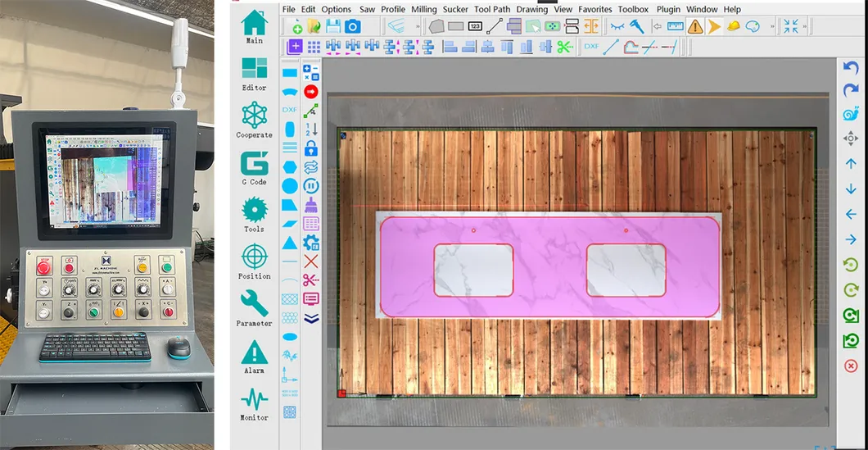Expand the double down chevron in side toolbar
The width and height of the screenshot is (868, 450).
[311, 318]
